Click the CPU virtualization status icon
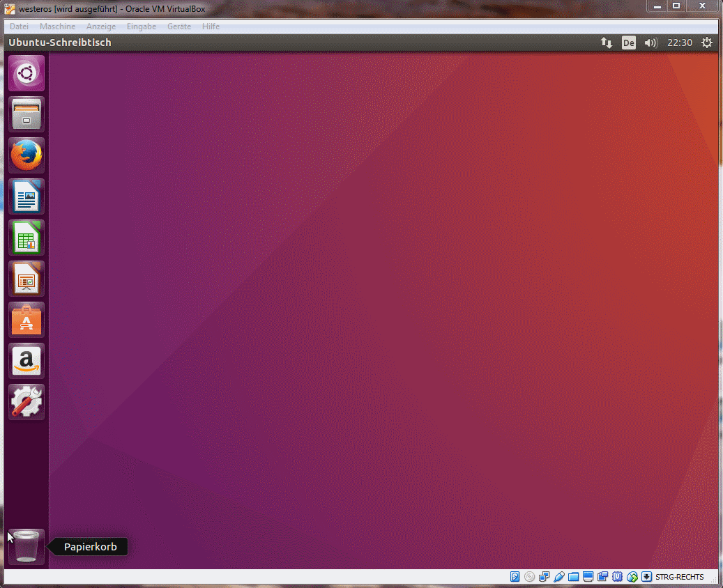Viewport: 723px width, 588px height. (x=618, y=576)
